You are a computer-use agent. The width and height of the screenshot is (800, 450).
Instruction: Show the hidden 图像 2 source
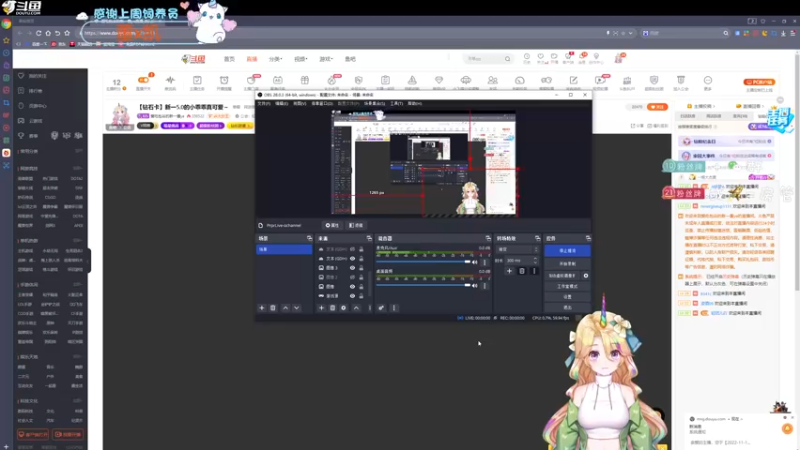point(352,277)
